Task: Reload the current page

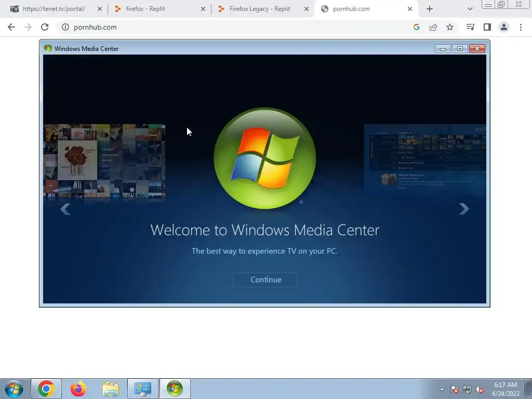Action: point(45,27)
